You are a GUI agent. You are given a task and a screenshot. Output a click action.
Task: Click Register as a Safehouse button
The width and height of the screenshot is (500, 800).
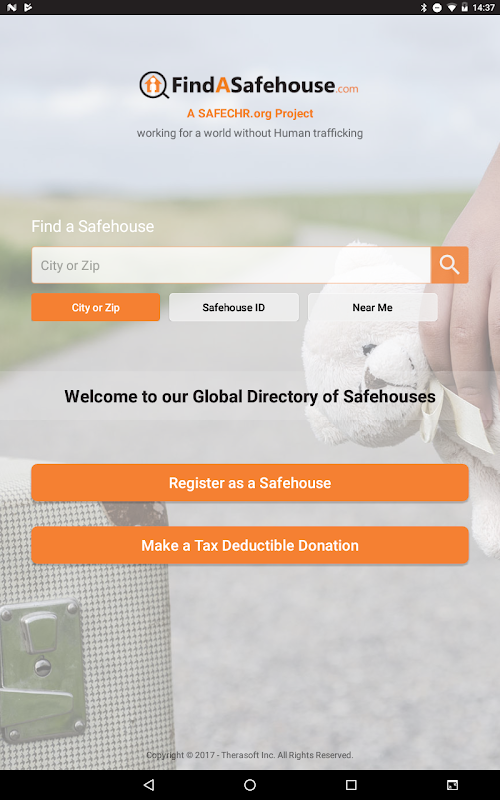click(x=250, y=483)
